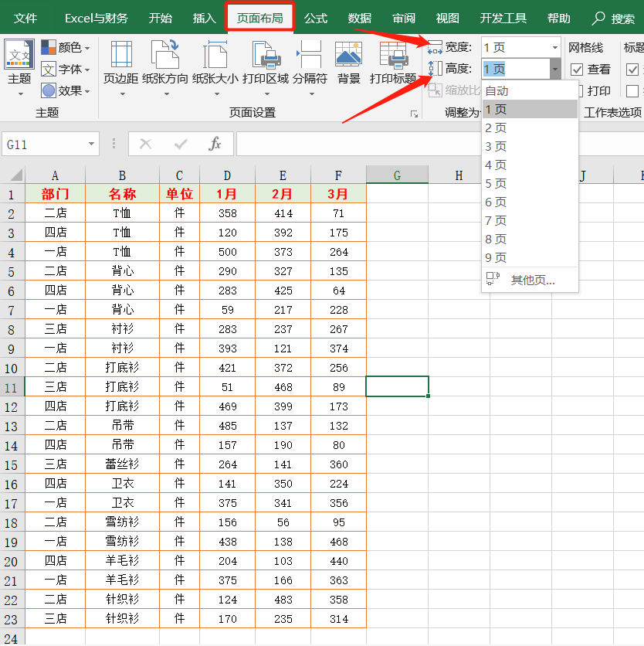The image size is (644, 646).
Task: Click the select-all corner triangle
Action: click(15, 175)
